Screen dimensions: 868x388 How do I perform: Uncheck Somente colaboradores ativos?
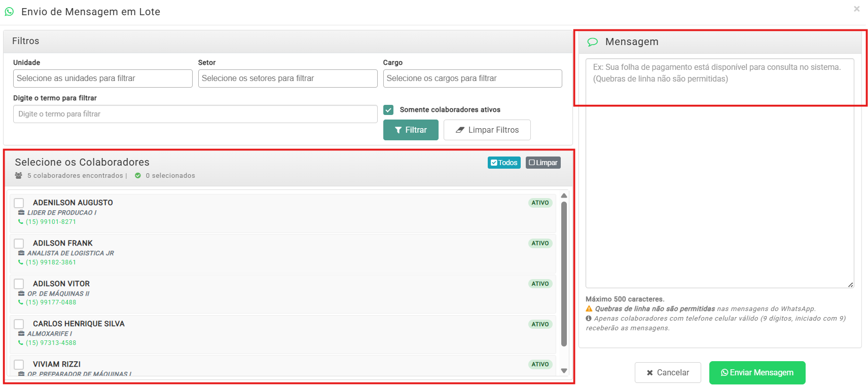388,110
